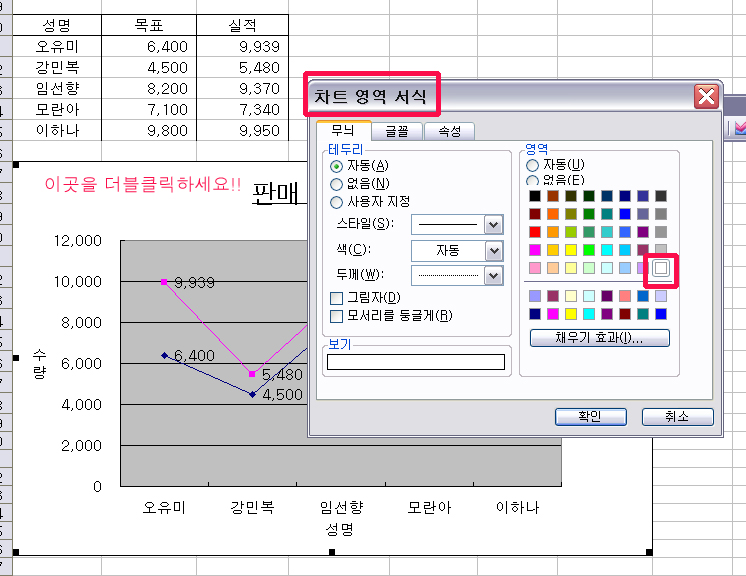Click the 5,480 data label on chart
Screen dimensions: 746x576
(282, 374)
